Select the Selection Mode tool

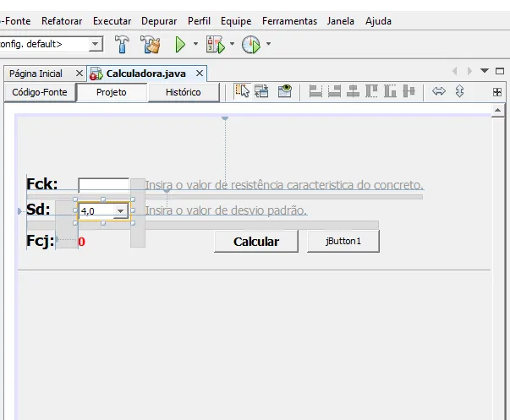pos(243,91)
